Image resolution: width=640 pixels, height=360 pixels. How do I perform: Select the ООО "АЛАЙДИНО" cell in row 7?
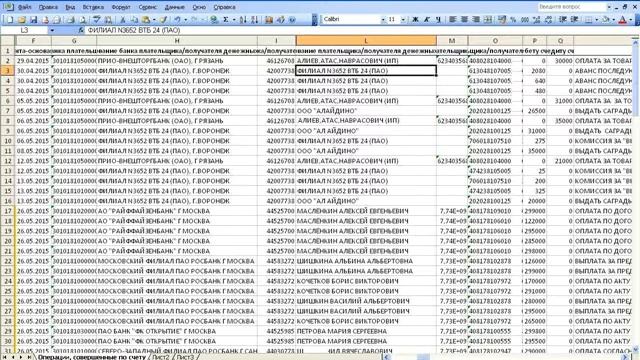366,111
